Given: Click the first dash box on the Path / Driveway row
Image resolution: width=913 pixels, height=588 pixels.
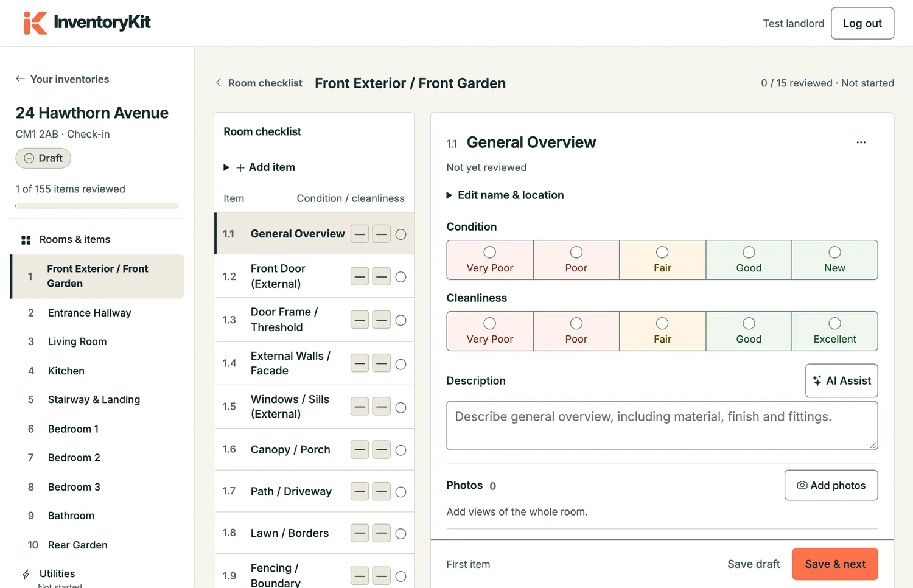Looking at the screenshot, I should [360, 492].
